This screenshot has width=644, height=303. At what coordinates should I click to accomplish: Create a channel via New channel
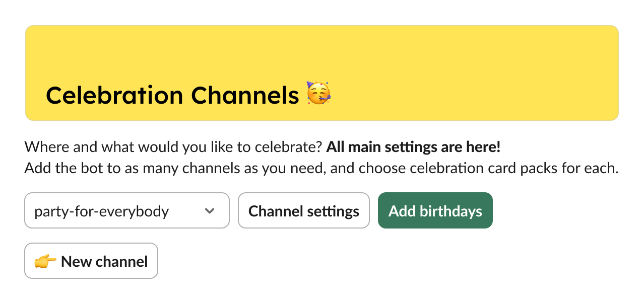click(x=91, y=261)
